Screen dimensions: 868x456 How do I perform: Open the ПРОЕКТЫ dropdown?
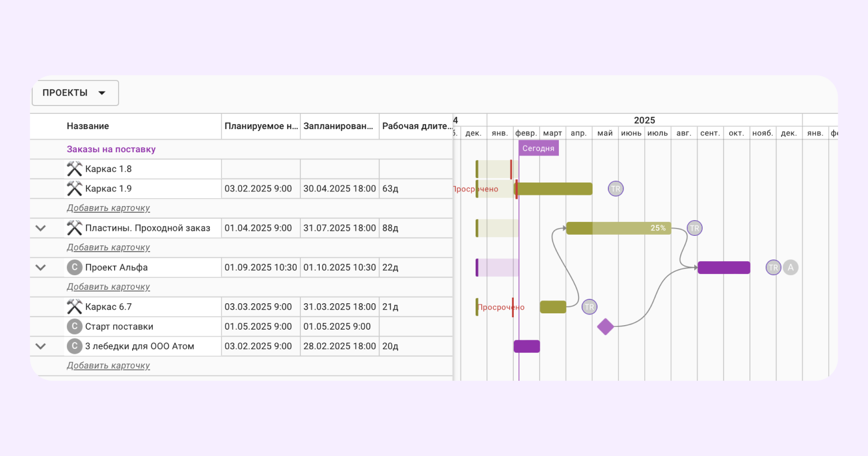pos(75,93)
